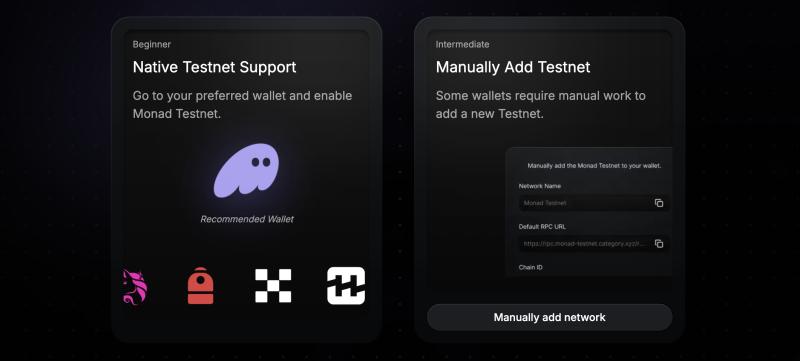Open the OKX checkered wallet icon

[x=273, y=286]
